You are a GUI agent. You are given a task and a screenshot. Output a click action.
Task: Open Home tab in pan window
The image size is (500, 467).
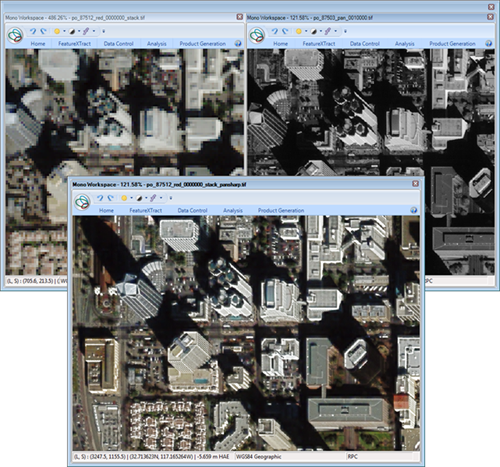tap(281, 44)
